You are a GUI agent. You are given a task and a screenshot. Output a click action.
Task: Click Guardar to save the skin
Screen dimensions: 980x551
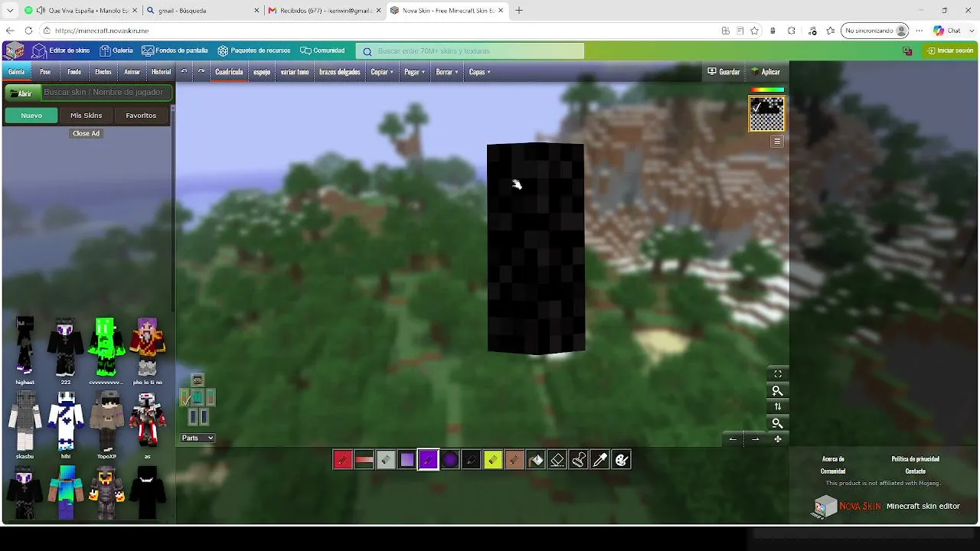(x=724, y=72)
